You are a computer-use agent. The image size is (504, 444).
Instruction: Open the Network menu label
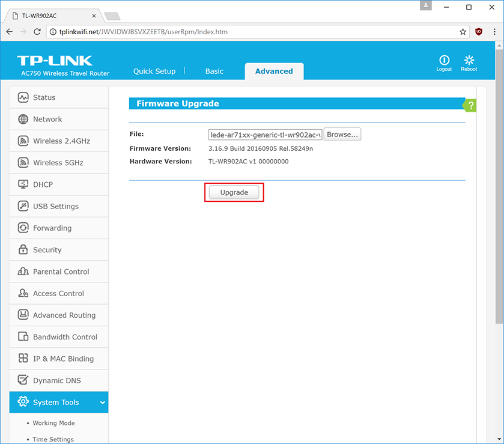[47, 120]
